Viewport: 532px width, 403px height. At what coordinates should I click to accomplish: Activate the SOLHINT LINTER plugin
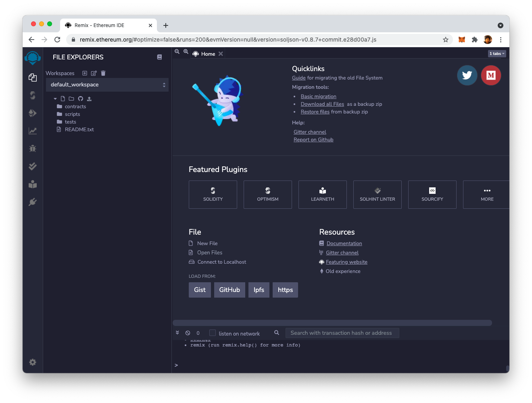[x=378, y=195]
